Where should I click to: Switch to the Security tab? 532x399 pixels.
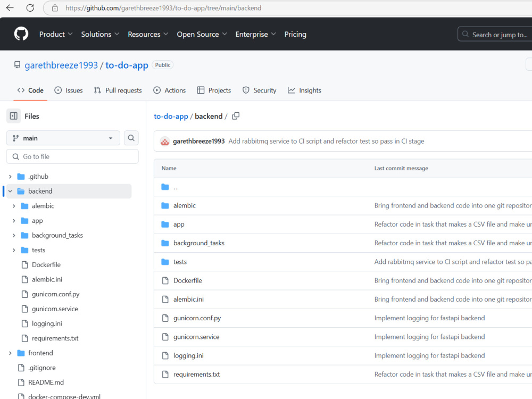coord(259,90)
